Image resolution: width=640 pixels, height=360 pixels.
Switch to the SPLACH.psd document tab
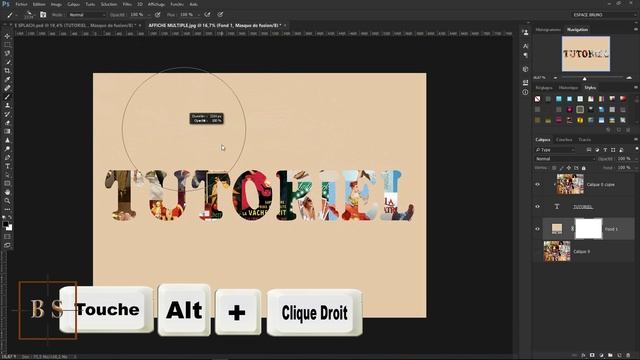76,25
